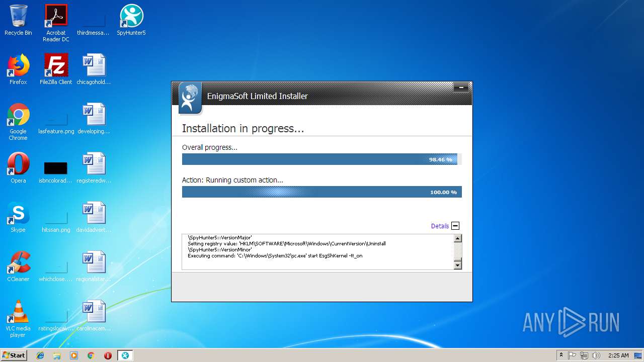The image size is (644, 362).
Task: Minimize the EnigmaSoft Limited Installer window
Action: 461,87
